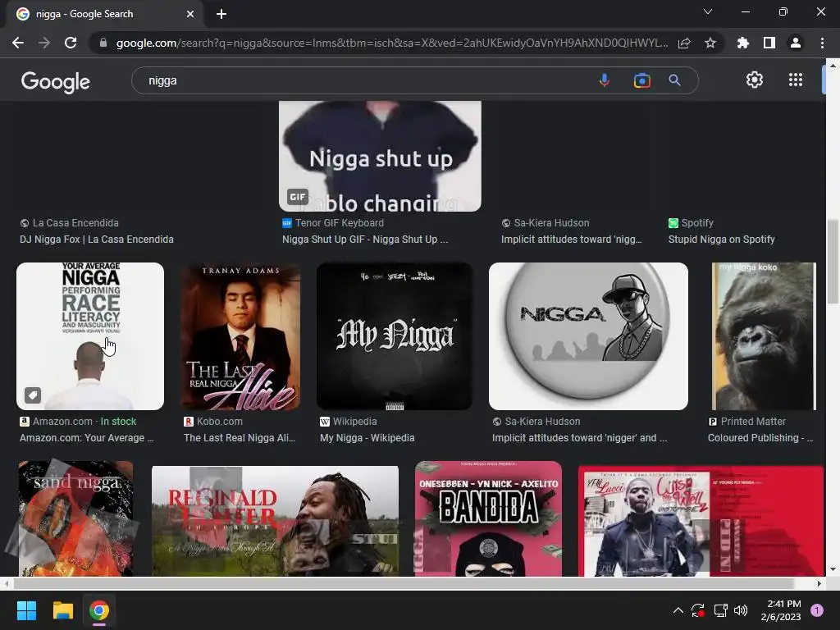This screenshot has width=840, height=630.
Task: Open the Bandida cover thumbnail
Action: click(488, 518)
